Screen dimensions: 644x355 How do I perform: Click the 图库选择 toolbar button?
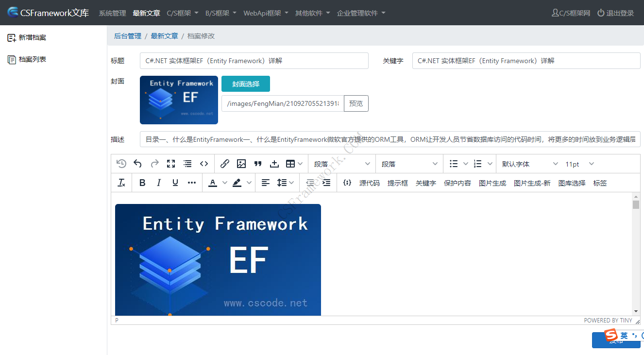coord(572,183)
